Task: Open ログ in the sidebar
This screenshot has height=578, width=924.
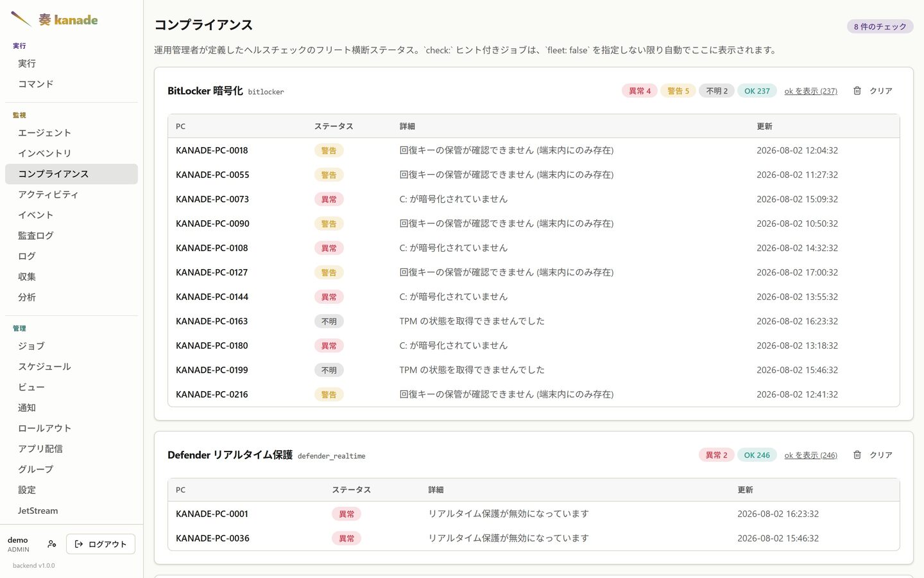Action: click(x=71, y=256)
